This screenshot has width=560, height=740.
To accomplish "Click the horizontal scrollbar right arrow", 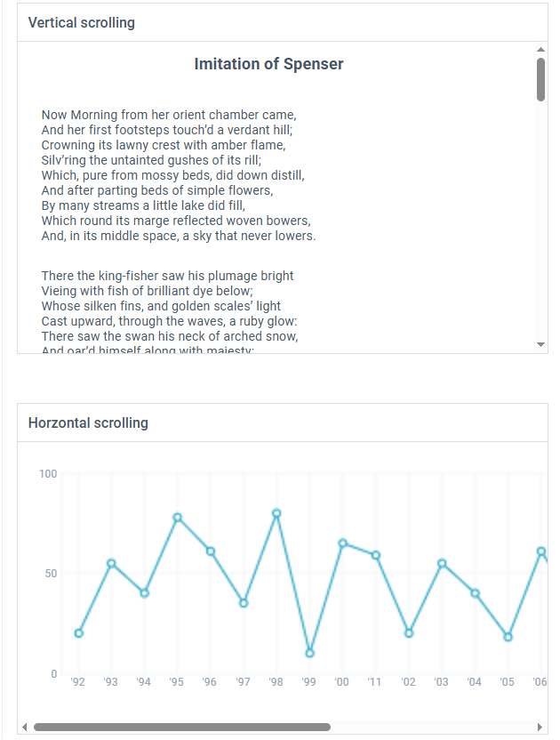I will [x=540, y=727].
